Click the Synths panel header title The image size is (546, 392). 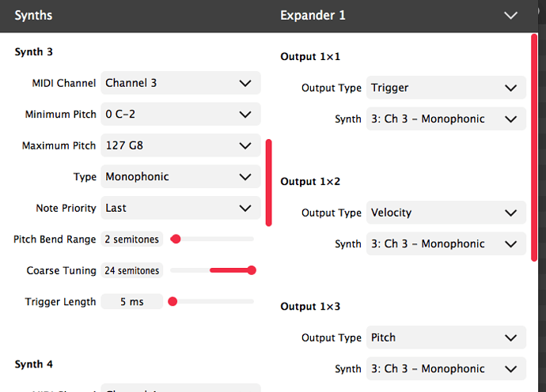point(33,15)
